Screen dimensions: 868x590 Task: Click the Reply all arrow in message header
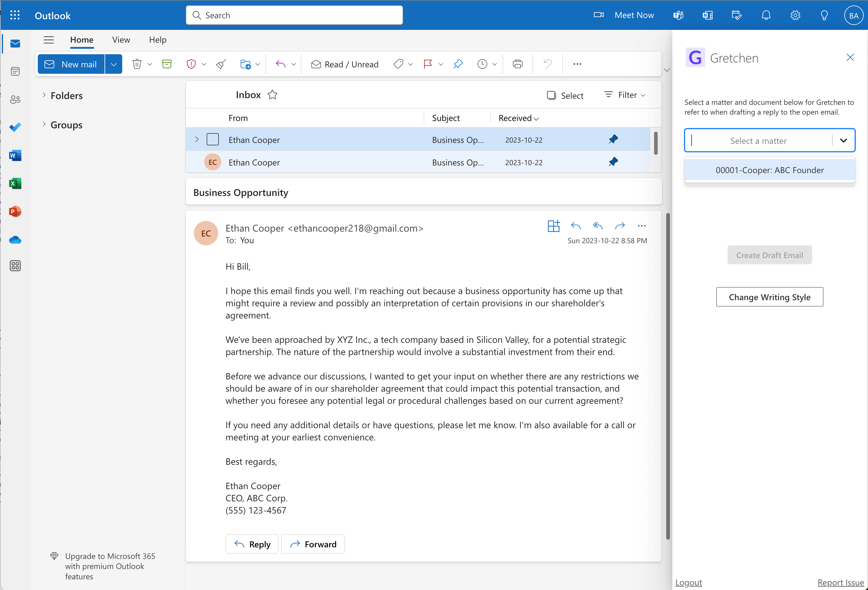click(x=598, y=226)
